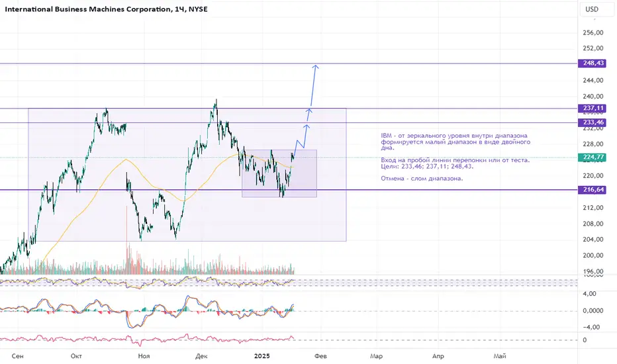
Task: Click the bottom indicator 0 scale value
Action: coord(585,340)
